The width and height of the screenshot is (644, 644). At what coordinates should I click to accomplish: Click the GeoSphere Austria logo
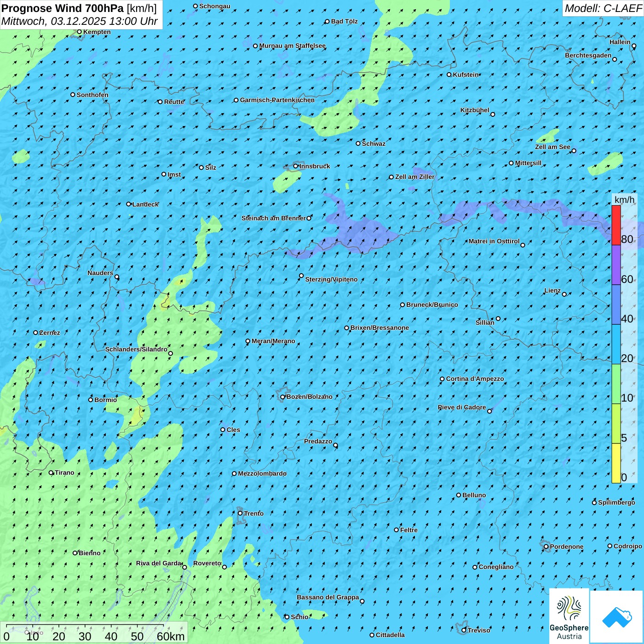pyautogui.click(x=569, y=616)
